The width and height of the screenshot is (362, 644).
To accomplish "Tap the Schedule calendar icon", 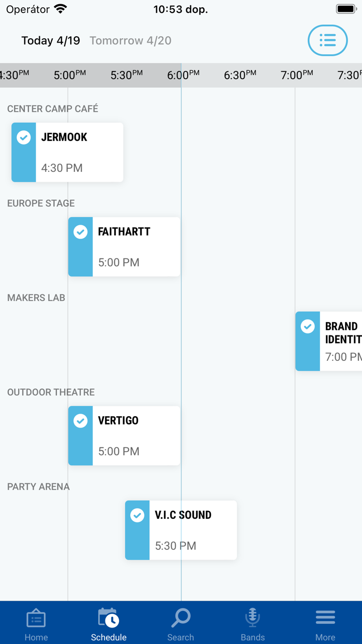I will click(109, 619).
